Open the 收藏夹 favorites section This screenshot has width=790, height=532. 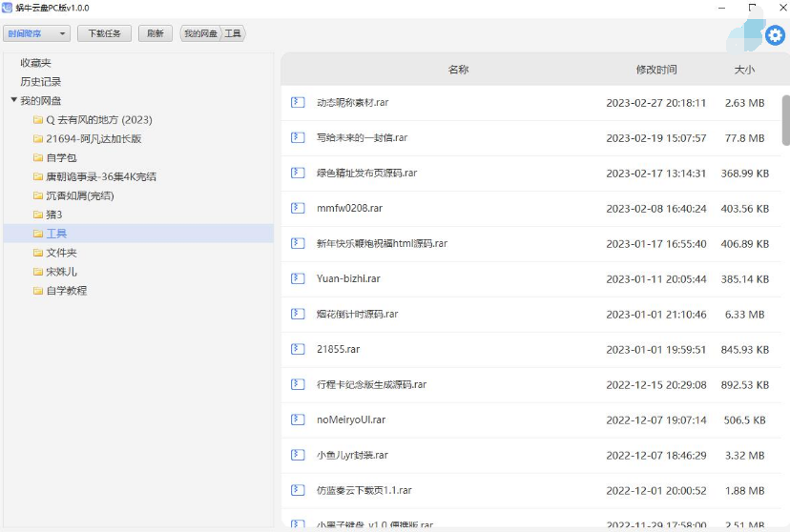click(35, 62)
